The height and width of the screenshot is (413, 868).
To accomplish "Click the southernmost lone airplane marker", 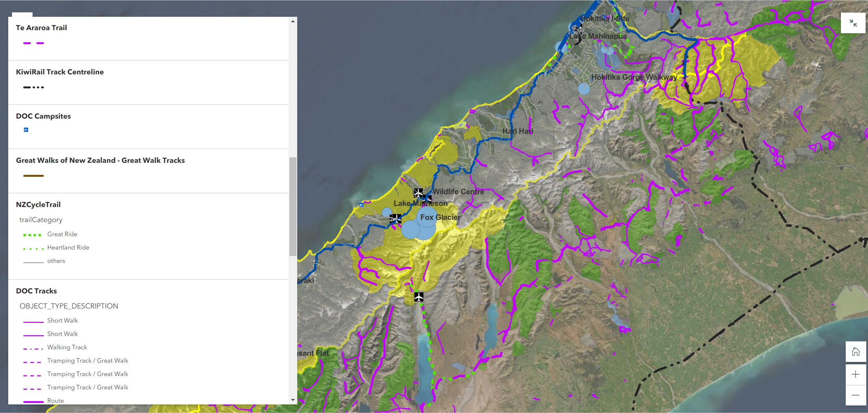I will tap(419, 296).
